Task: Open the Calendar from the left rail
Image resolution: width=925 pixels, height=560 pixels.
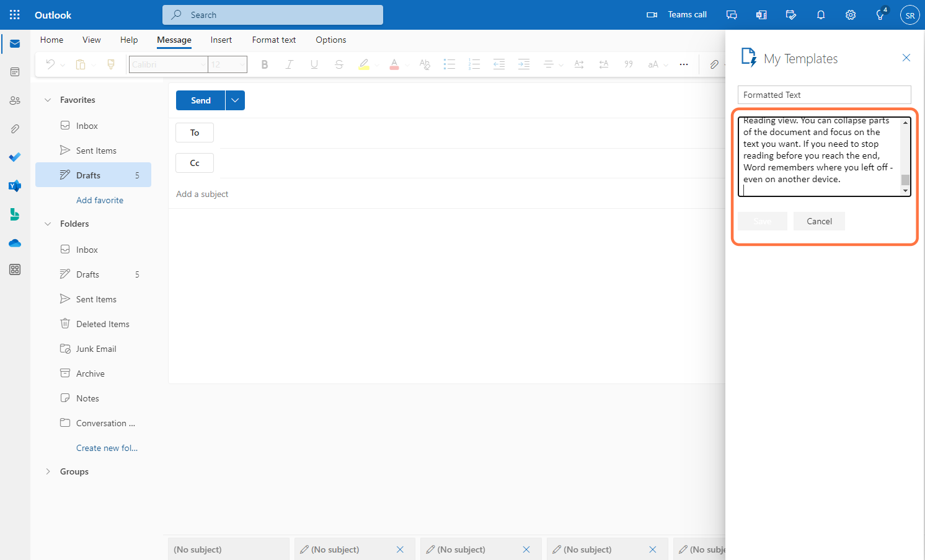Action: pyautogui.click(x=15, y=72)
